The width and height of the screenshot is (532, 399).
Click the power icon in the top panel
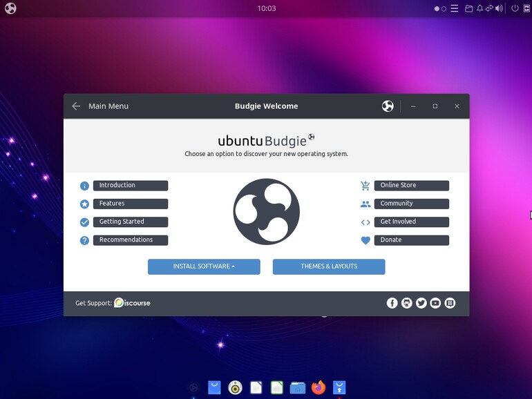point(515,8)
